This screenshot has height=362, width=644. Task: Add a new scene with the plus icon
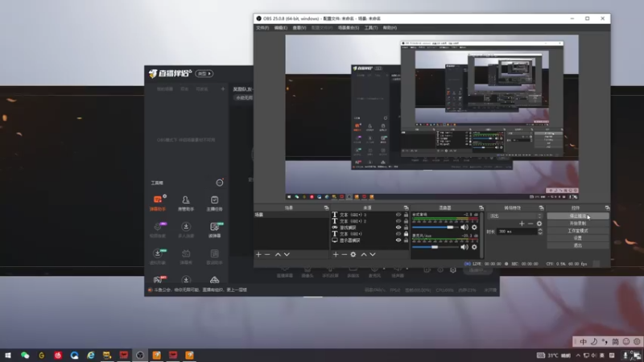click(x=258, y=254)
